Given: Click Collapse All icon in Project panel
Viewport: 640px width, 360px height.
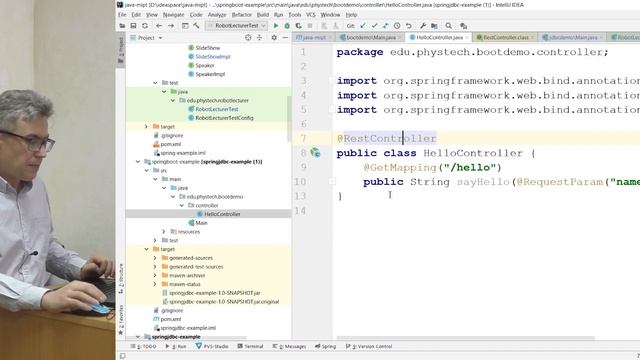Looking at the screenshot, I should 260,38.
